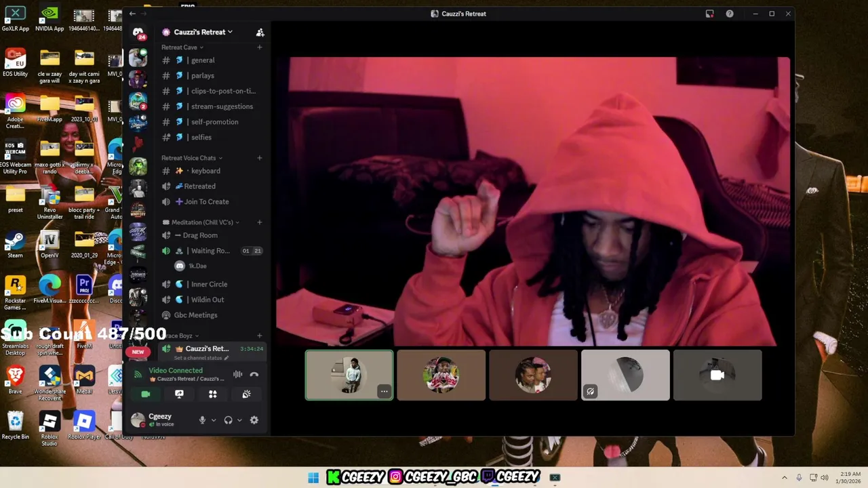
Task: Start screen sharing from the voice panel
Action: 179,394
